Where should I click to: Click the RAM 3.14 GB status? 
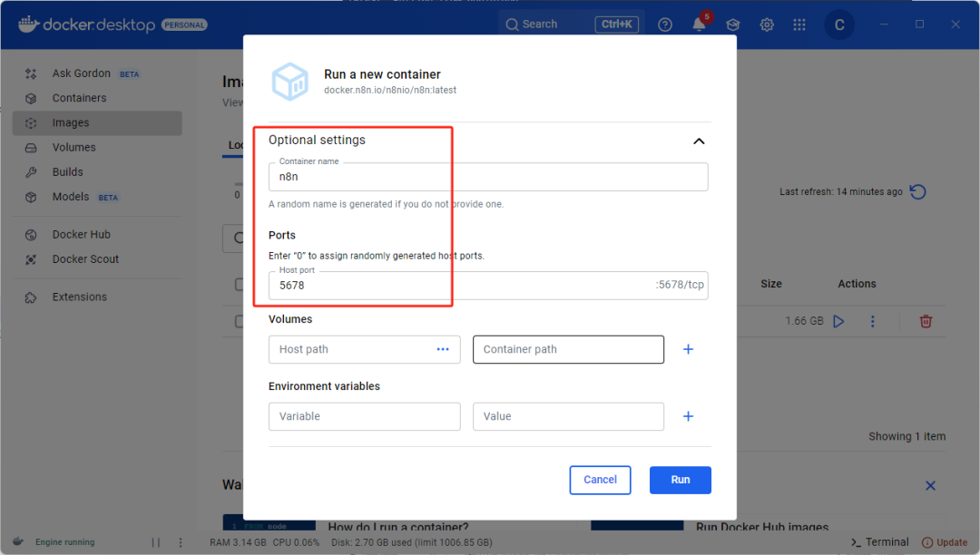238,542
